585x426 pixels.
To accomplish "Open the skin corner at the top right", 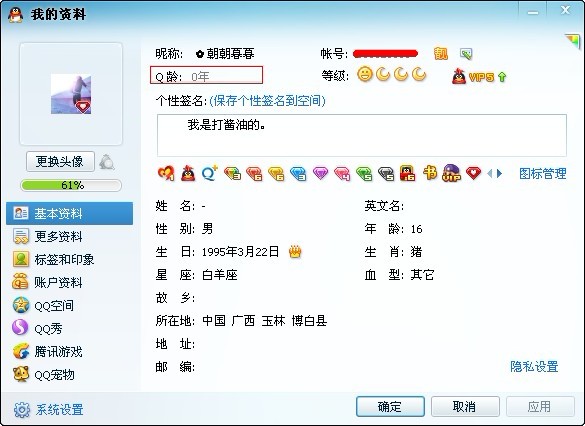I will pos(572,41).
